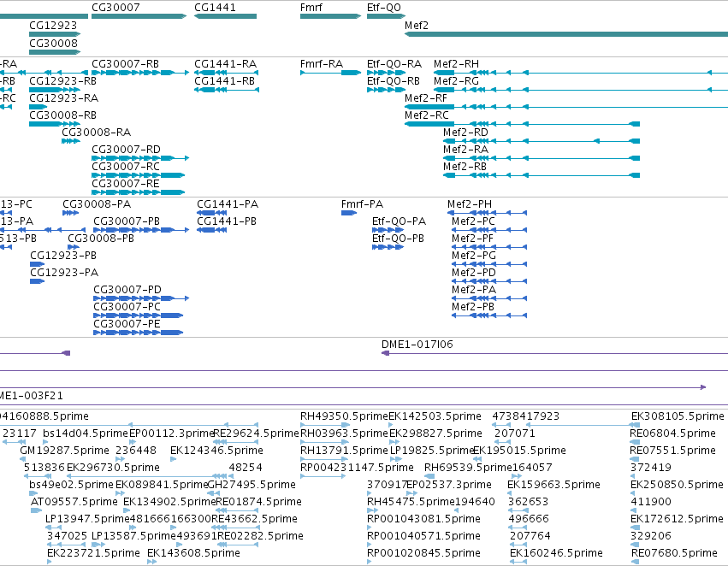
Task: Select protein Mef2-PF
Action: tap(472, 239)
